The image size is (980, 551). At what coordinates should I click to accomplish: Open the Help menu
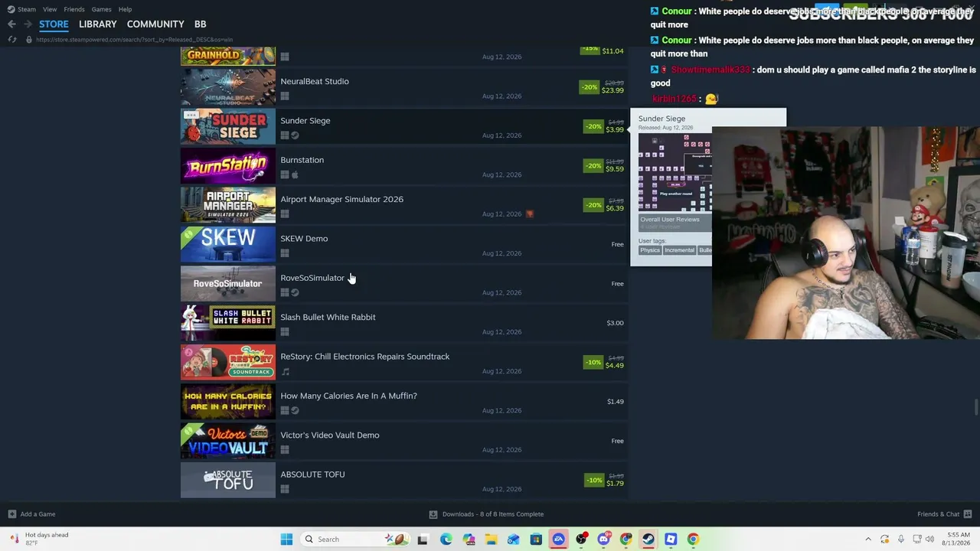click(125, 9)
